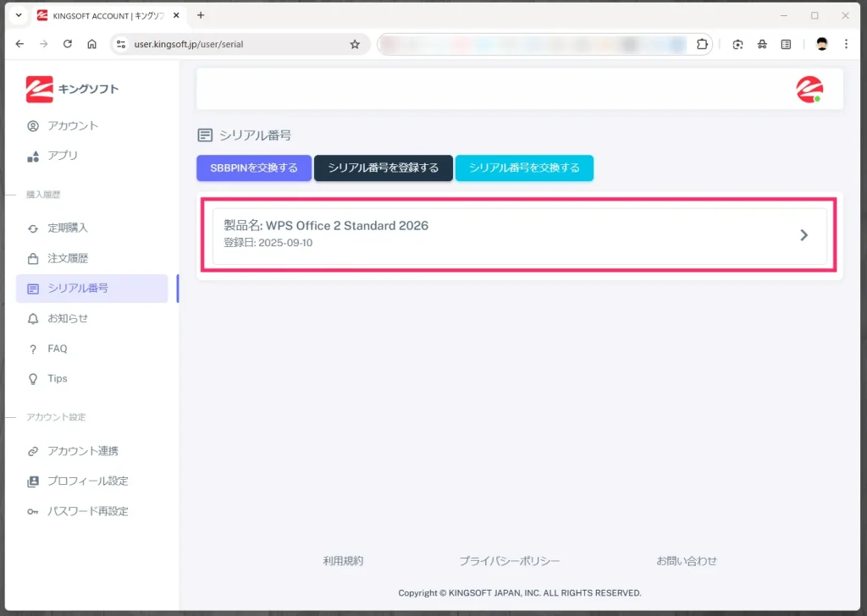
Task: View site information icon in address bar
Action: (x=121, y=44)
